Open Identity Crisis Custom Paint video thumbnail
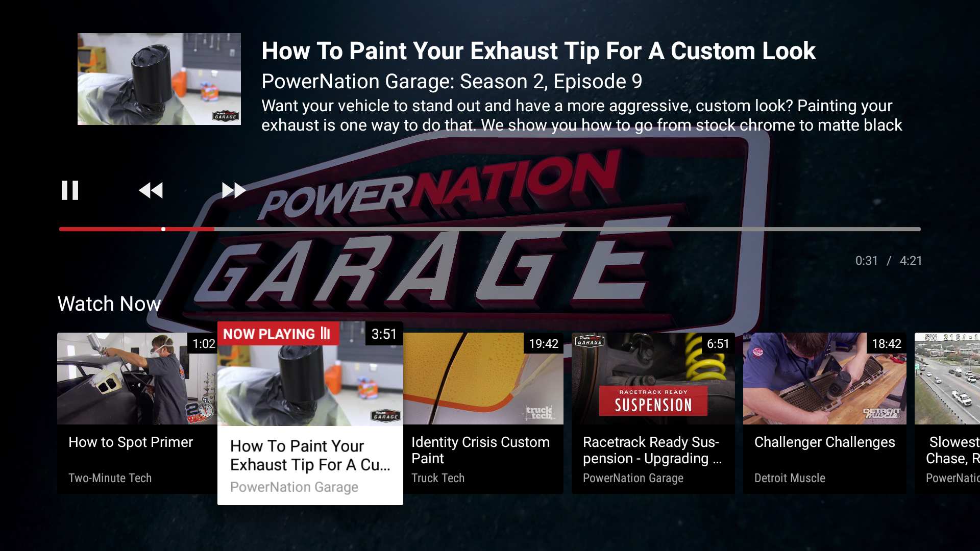The width and height of the screenshot is (980, 551). click(483, 379)
